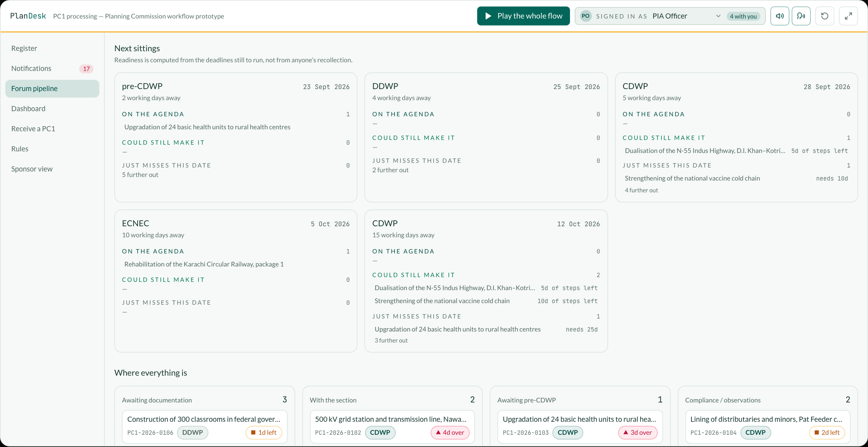Click the PO avatar badge

[x=586, y=16]
